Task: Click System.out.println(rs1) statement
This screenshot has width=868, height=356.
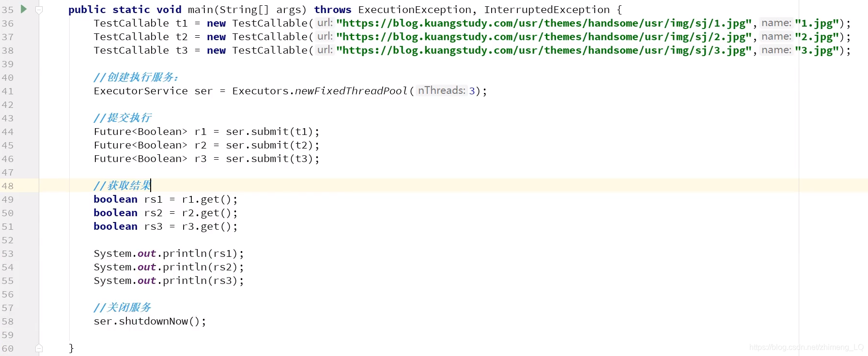Action: pyautogui.click(x=169, y=253)
